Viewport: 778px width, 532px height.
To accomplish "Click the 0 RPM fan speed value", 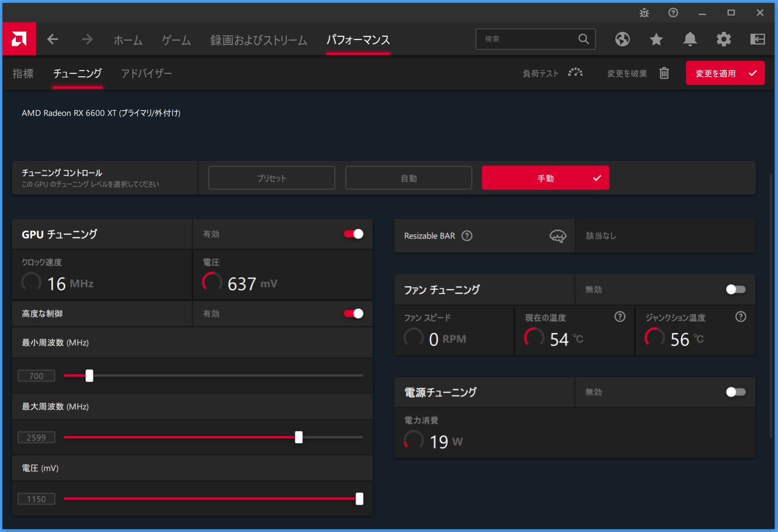I will [447, 339].
